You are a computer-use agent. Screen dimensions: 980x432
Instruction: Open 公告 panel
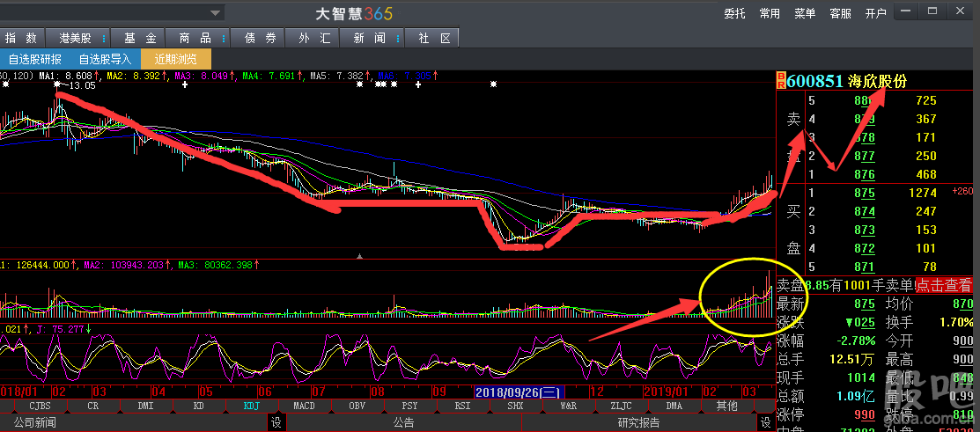[x=404, y=422]
